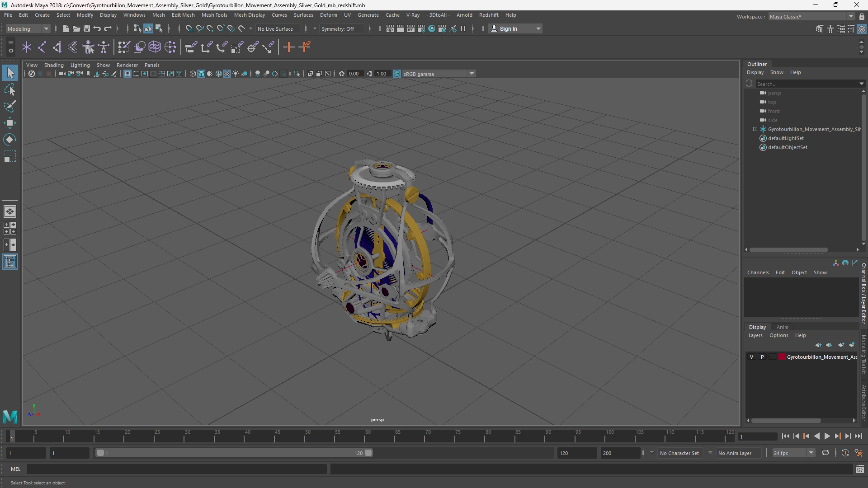Open the Mesh Tools menu
The height and width of the screenshot is (488, 868).
click(x=214, y=15)
